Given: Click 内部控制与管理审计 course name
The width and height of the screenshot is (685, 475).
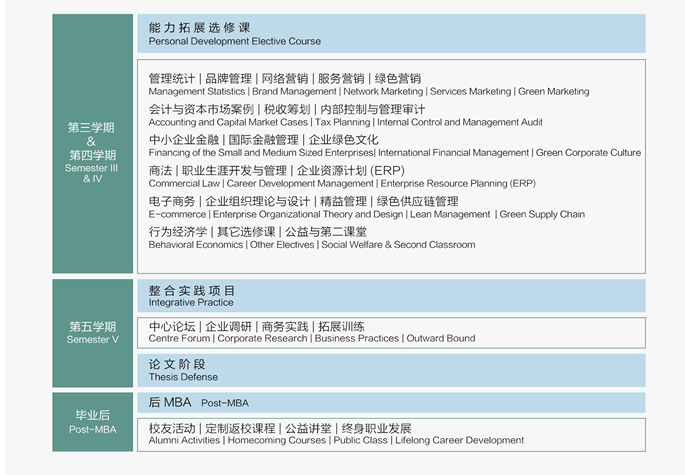Looking at the screenshot, I should pos(373,109).
